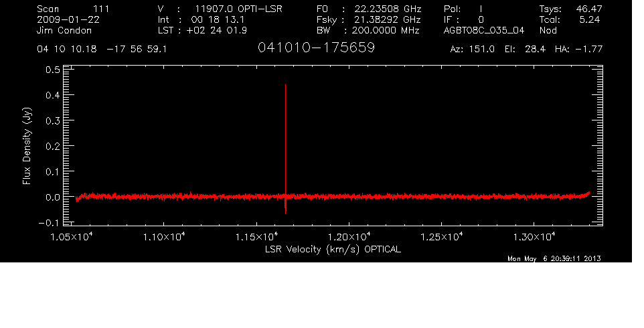Select x-axis tick 1.30×10⁴
This screenshot has width=644, height=328.
534,236
